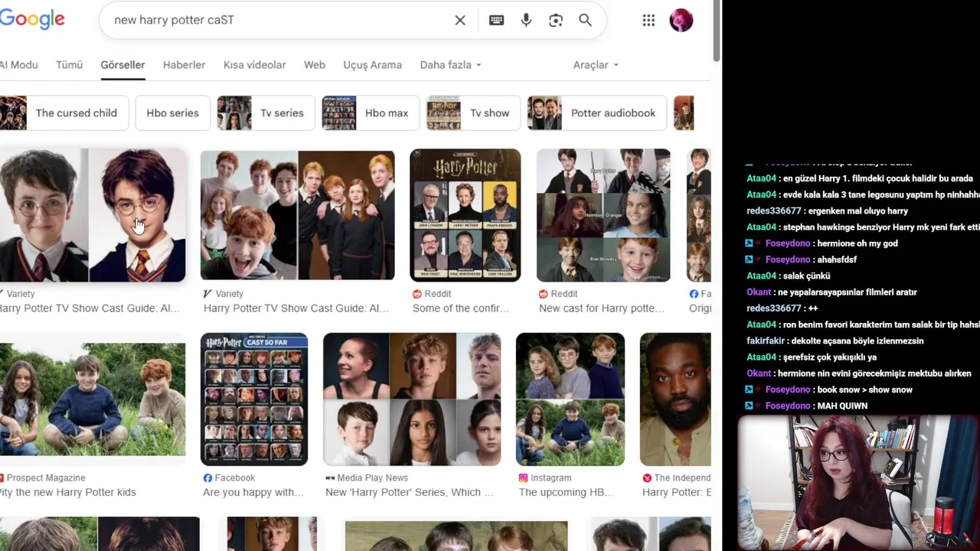Open the Google apps grid

click(x=648, y=21)
